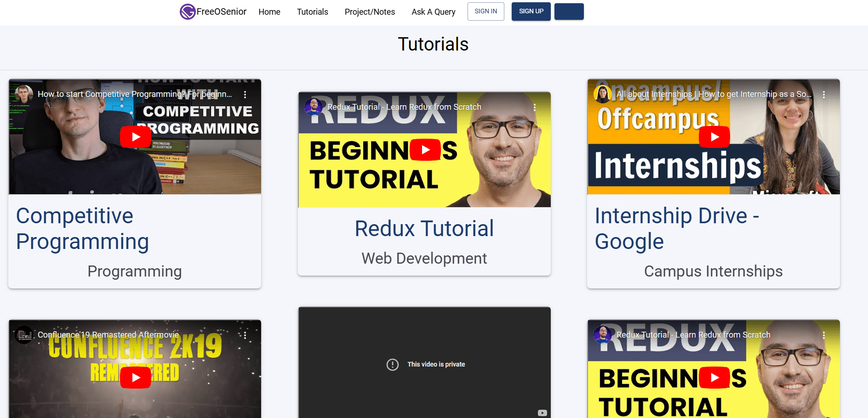Click the SIGN UP button
The width and height of the screenshot is (868, 418).
(531, 11)
